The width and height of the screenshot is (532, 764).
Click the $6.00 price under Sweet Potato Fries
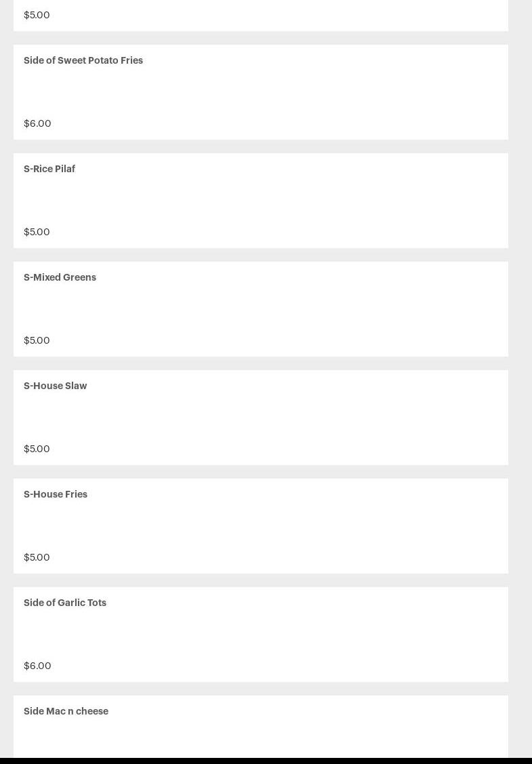[x=37, y=123]
